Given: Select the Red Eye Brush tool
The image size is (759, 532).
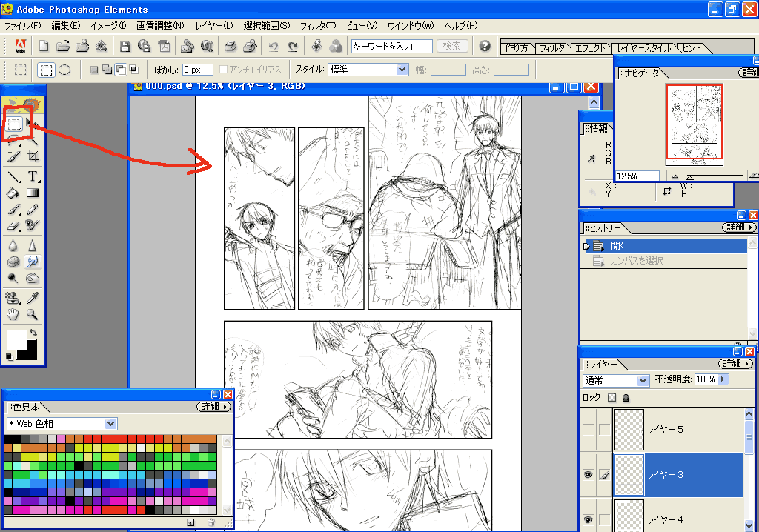Looking at the screenshot, I should 33,225.
